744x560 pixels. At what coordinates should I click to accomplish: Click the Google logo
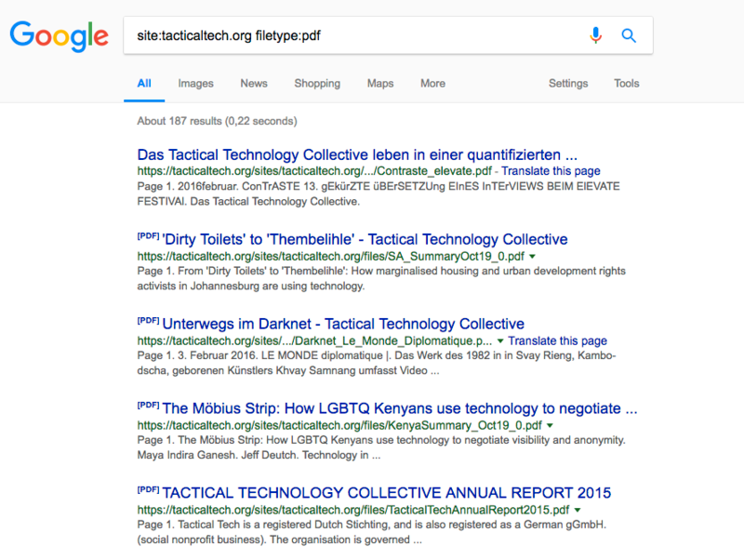(x=60, y=36)
